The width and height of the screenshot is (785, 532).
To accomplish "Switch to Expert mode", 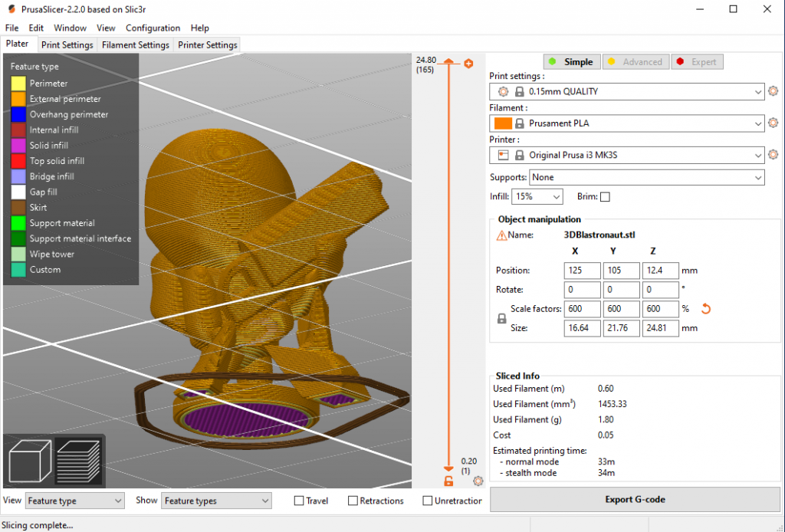I will [x=697, y=61].
